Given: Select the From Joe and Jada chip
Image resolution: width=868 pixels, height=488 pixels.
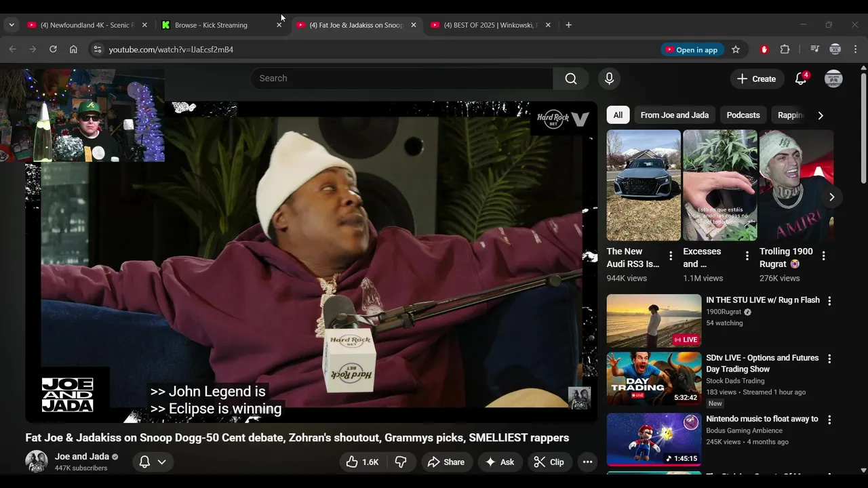Looking at the screenshot, I should click(675, 115).
